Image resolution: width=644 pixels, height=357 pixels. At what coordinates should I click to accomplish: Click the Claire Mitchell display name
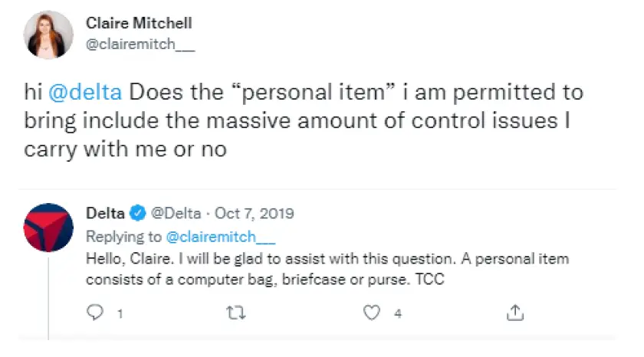point(139,23)
